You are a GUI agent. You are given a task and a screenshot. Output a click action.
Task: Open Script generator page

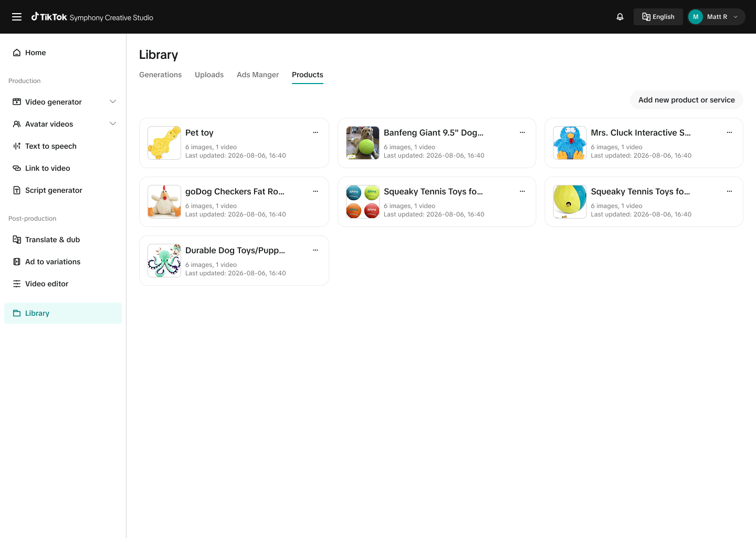(x=63, y=190)
